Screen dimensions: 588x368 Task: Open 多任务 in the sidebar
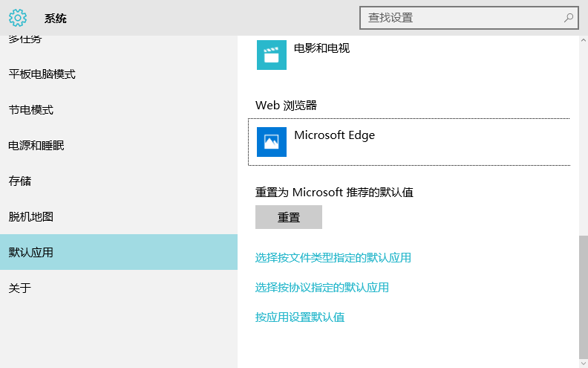25,39
